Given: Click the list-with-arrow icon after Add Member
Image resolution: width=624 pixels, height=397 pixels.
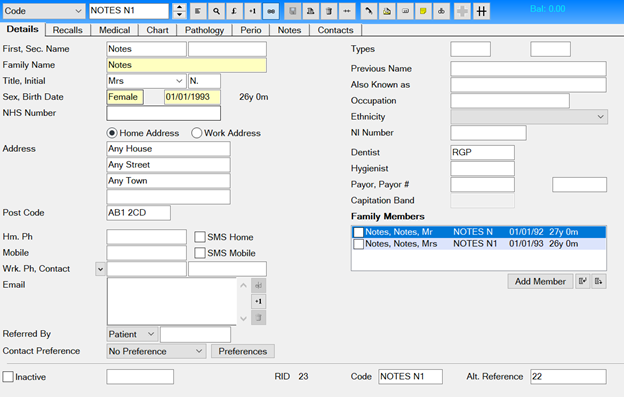Looking at the screenshot, I should [599, 281].
